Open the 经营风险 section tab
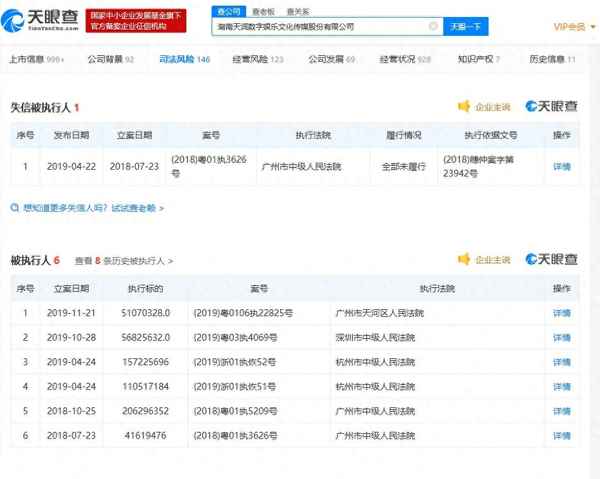This screenshot has height=479, width=600. (x=258, y=59)
